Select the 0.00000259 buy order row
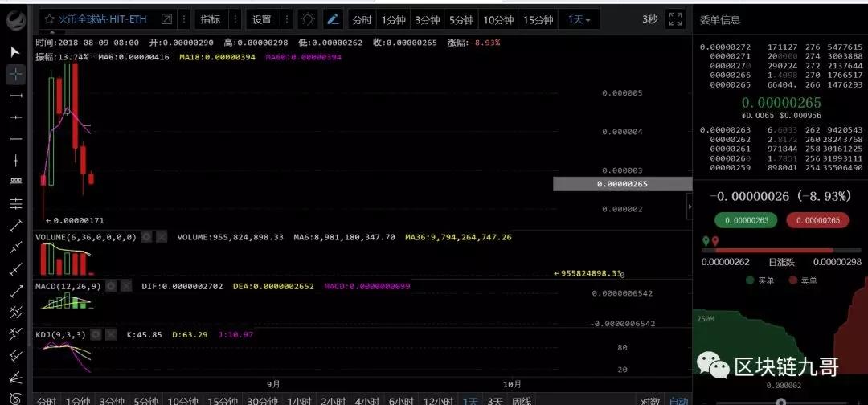Image resolution: width=868 pixels, height=405 pixels. click(x=781, y=167)
